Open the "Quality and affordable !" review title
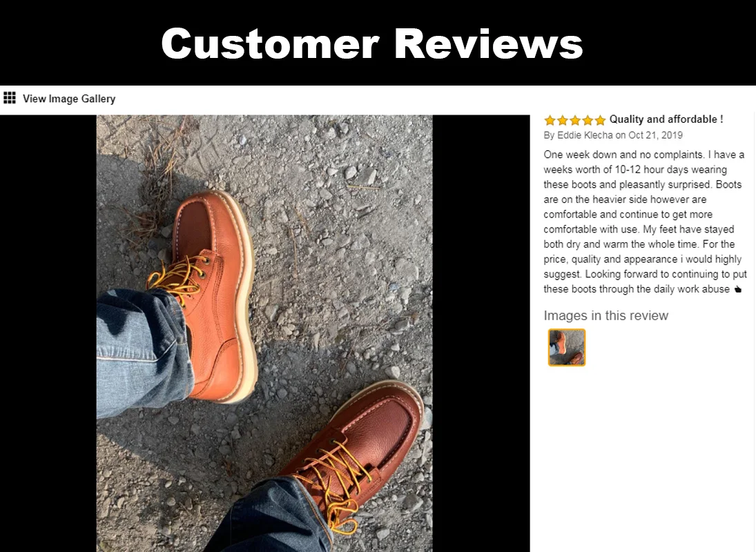This screenshot has height=552, width=756. 666,119
